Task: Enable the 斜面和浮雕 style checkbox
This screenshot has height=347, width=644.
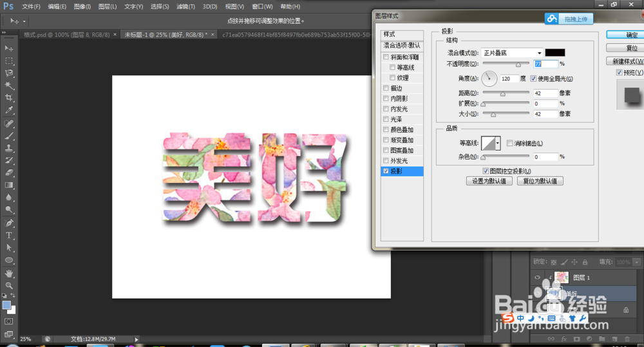Action: tap(386, 57)
